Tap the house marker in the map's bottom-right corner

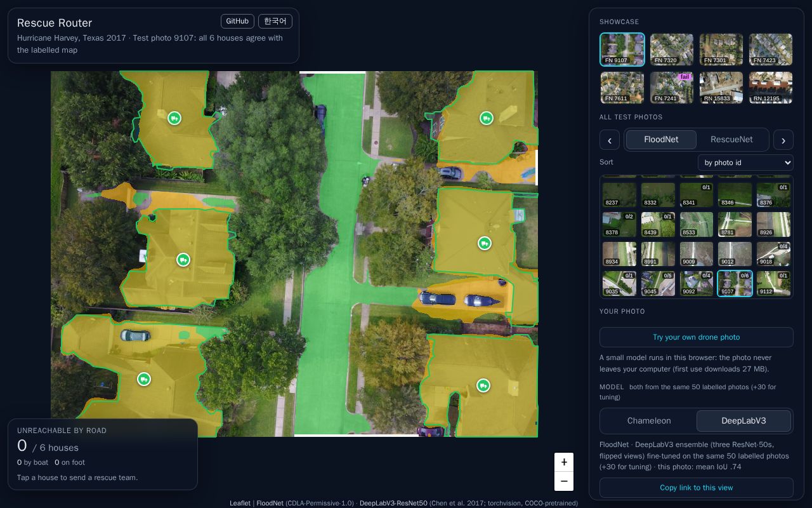483,385
